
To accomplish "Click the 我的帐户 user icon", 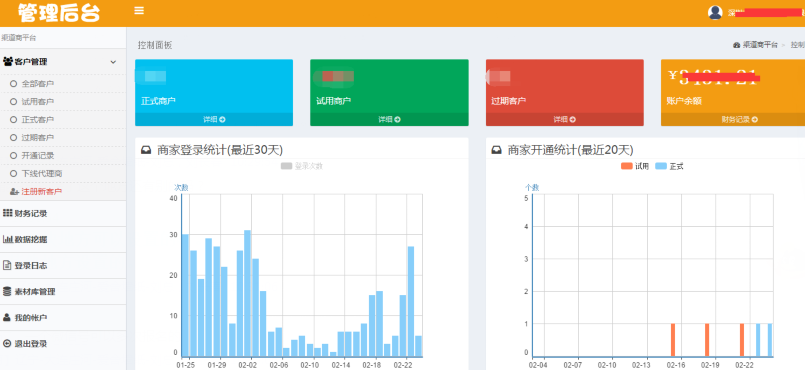I will (x=7, y=317).
